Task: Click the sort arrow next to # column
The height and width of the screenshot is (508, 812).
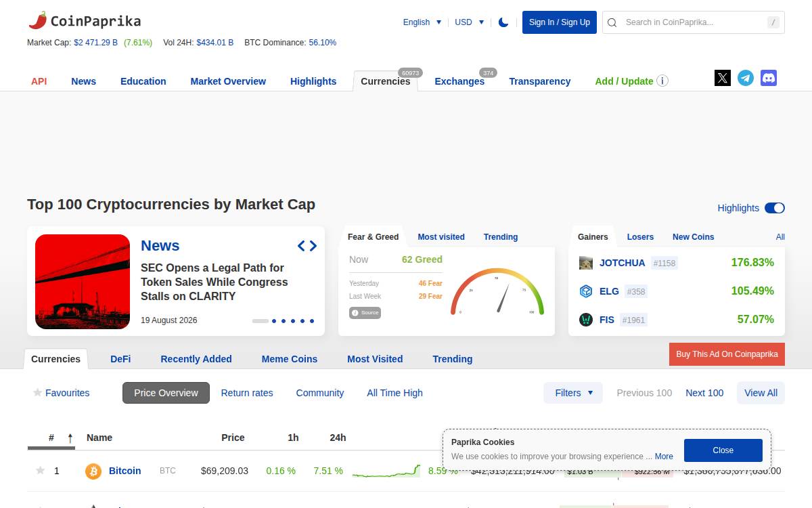Action: click(x=70, y=438)
